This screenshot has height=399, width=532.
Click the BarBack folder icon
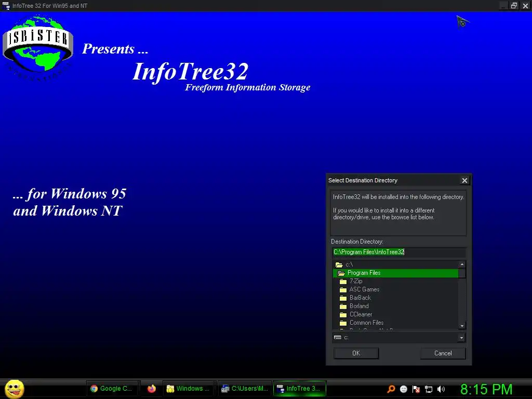pyautogui.click(x=343, y=298)
